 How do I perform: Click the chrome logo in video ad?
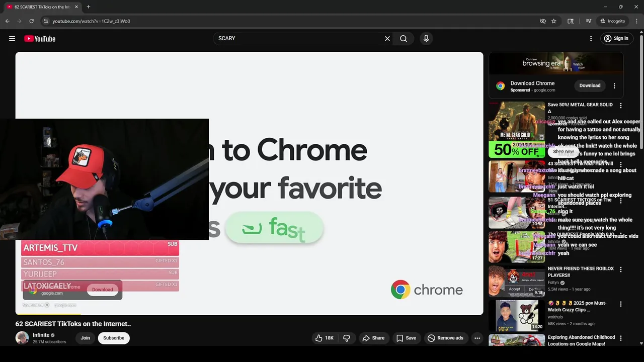[x=427, y=290]
